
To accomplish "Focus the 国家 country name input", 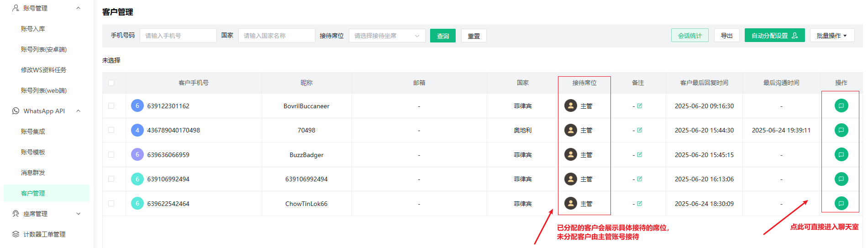I will coord(277,36).
